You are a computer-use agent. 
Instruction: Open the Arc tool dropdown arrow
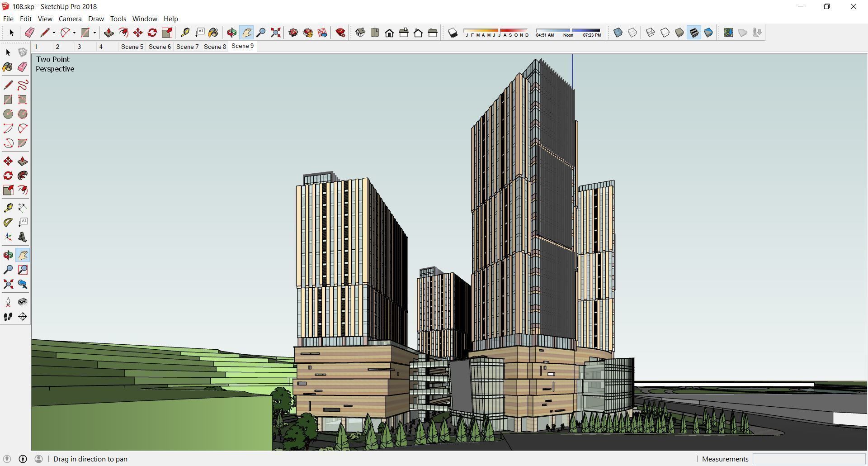coord(74,33)
